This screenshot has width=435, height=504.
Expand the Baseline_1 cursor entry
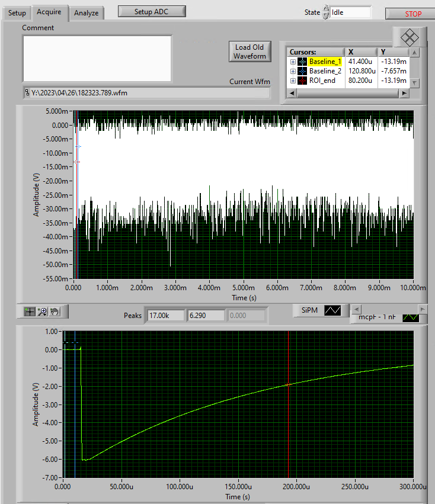coord(293,62)
